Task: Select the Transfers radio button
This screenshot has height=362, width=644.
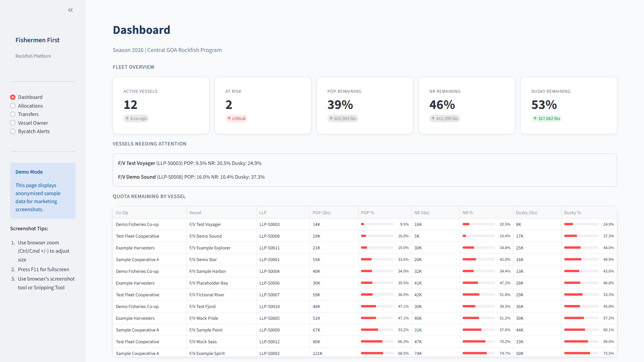Action: tap(13, 114)
